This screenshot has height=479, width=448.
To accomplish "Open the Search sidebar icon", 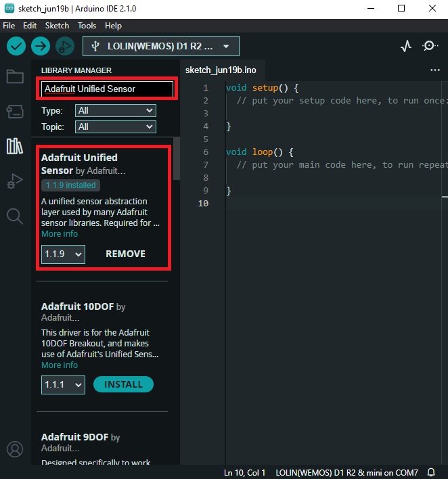I will 15,216.
